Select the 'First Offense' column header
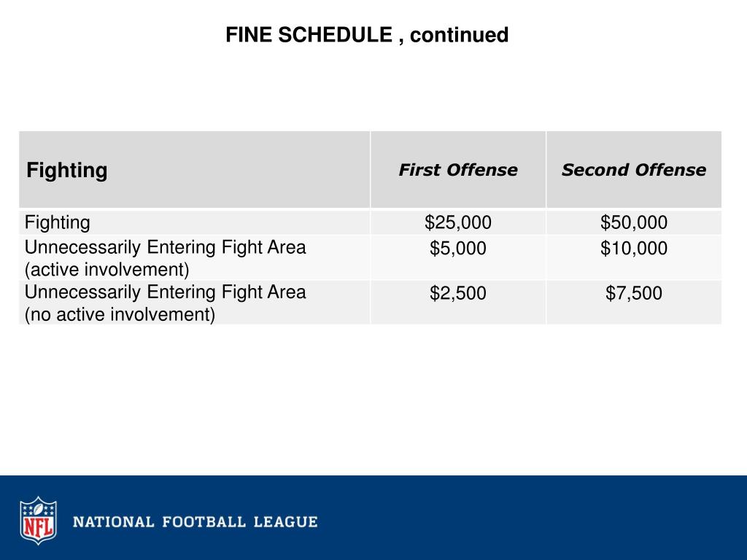This screenshot has width=747, height=560. coord(458,169)
